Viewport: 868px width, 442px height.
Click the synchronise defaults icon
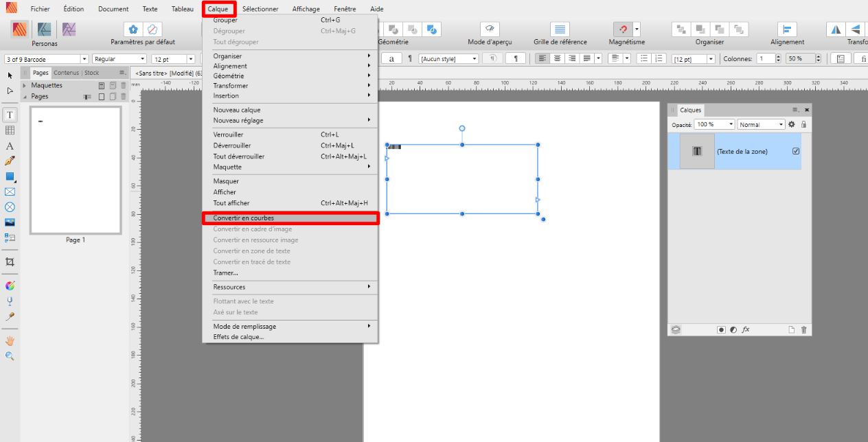134,29
